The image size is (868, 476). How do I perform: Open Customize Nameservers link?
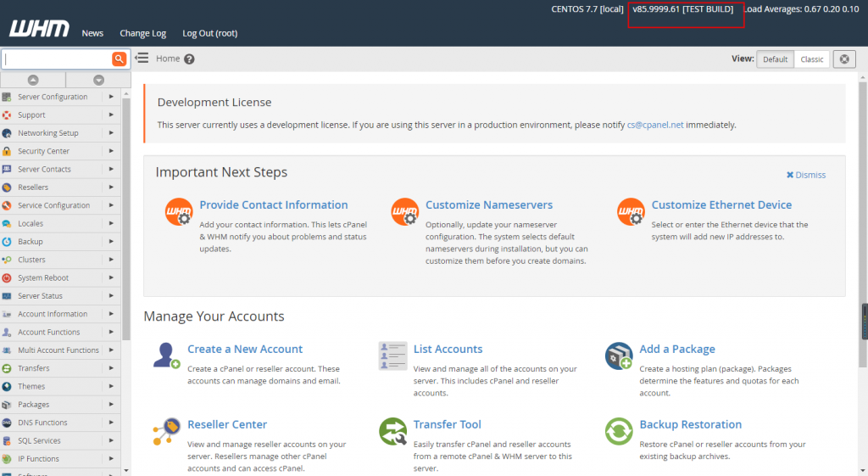click(489, 205)
